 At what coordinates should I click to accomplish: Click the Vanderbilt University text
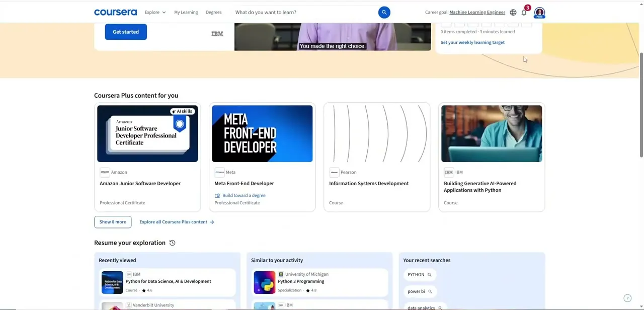[x=153, y=305]
